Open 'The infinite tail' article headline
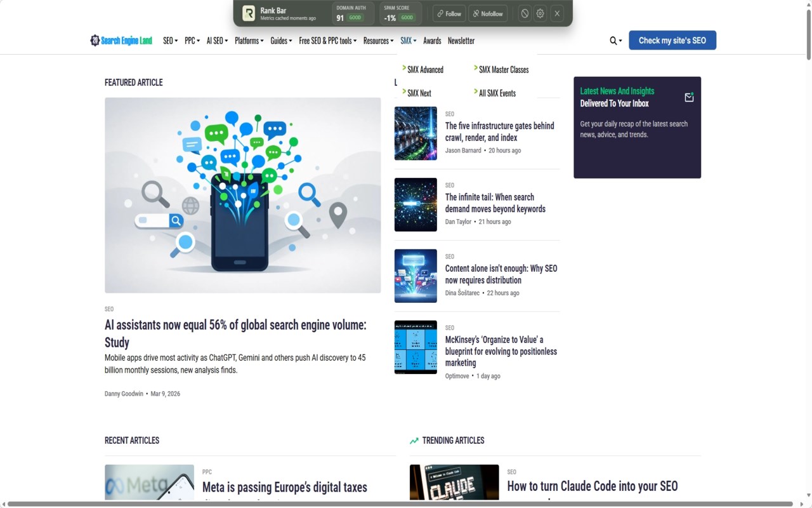The image size is (812, 508). click(x=495, y=203)
